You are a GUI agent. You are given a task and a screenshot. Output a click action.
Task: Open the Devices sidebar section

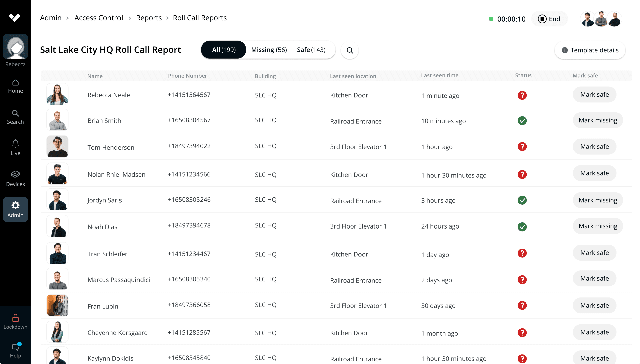point(15,179)
